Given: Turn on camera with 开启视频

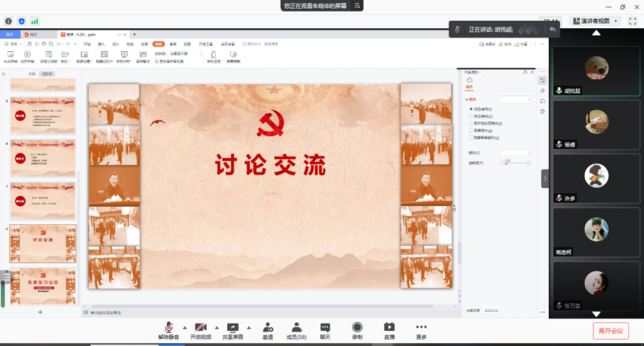Looking at the screenshot, I should pyautogui.click(x=200, y=328).
